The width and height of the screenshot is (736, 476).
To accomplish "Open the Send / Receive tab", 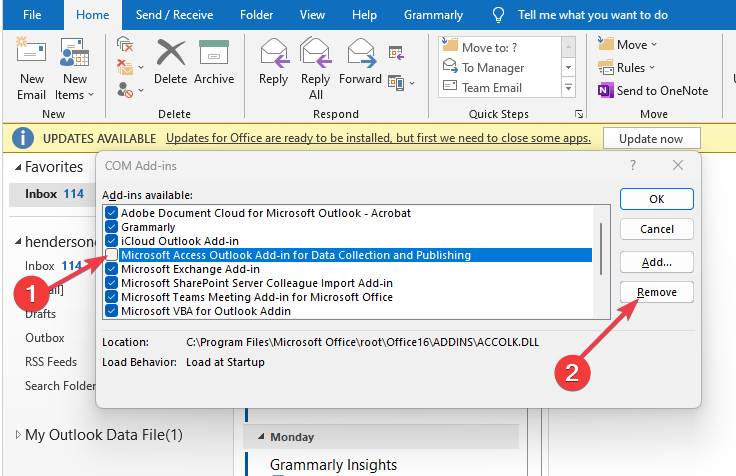I will pos(174,15).
